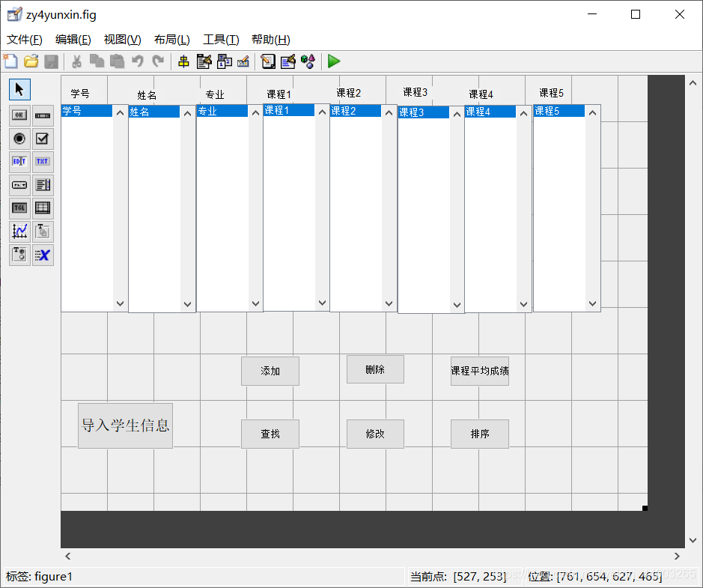Click the 课程平均成绩 button
The image size is (703, 588).
pyautogui.click(x=480, y=371)
